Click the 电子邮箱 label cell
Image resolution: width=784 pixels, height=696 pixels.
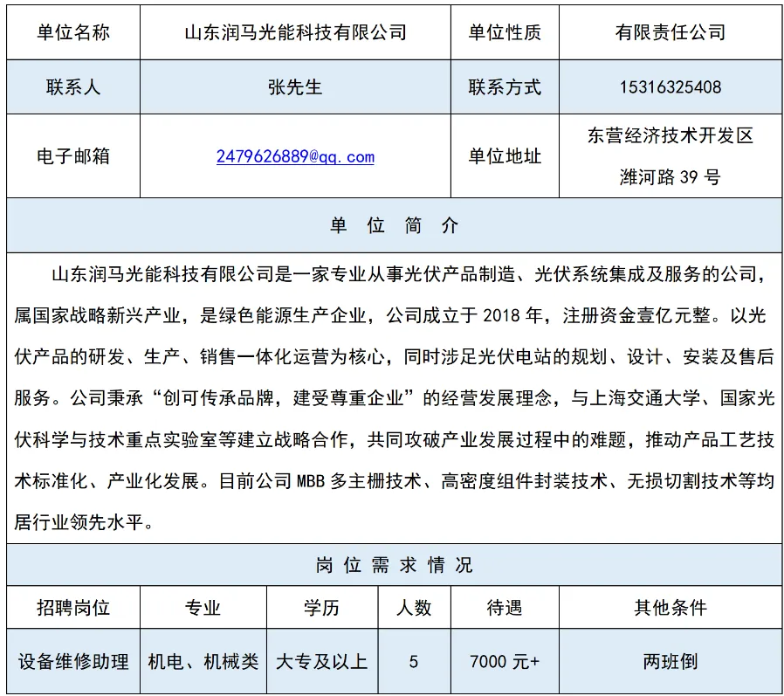pos(73,156)
